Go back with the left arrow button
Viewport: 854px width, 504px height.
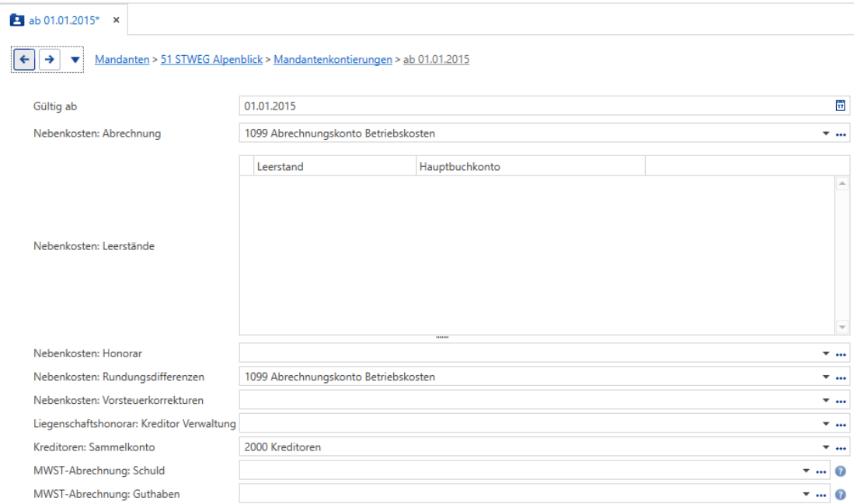click(x=24, y=59)
